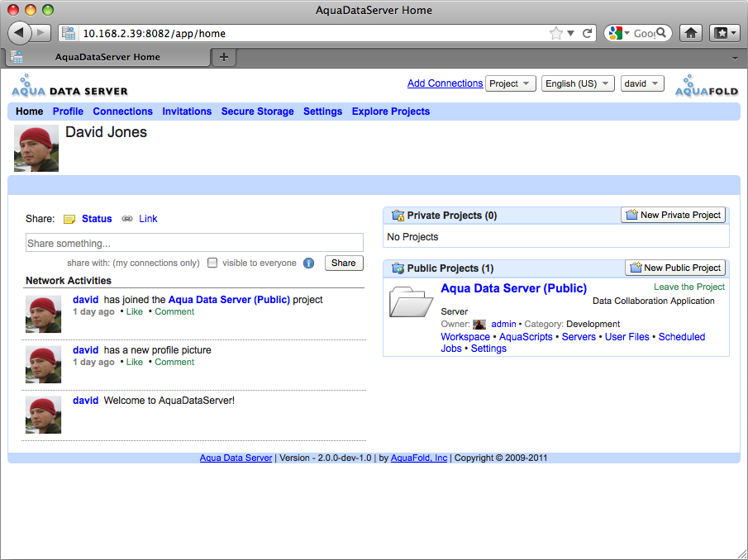Image resolution: width=748 pixels, height=560 pixels.
Task: Like the 'has joined' activity
Action: point(135,311)
